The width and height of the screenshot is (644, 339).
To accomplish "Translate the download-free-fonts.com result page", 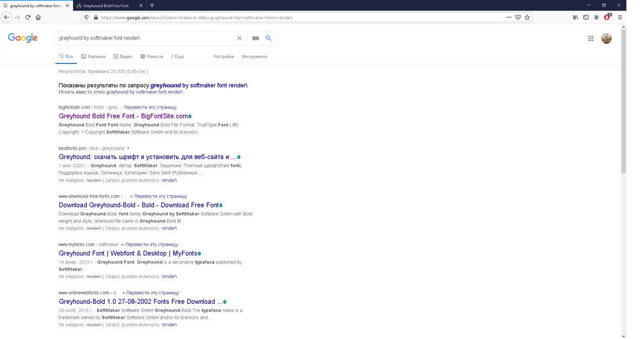I will coord(161,197).
